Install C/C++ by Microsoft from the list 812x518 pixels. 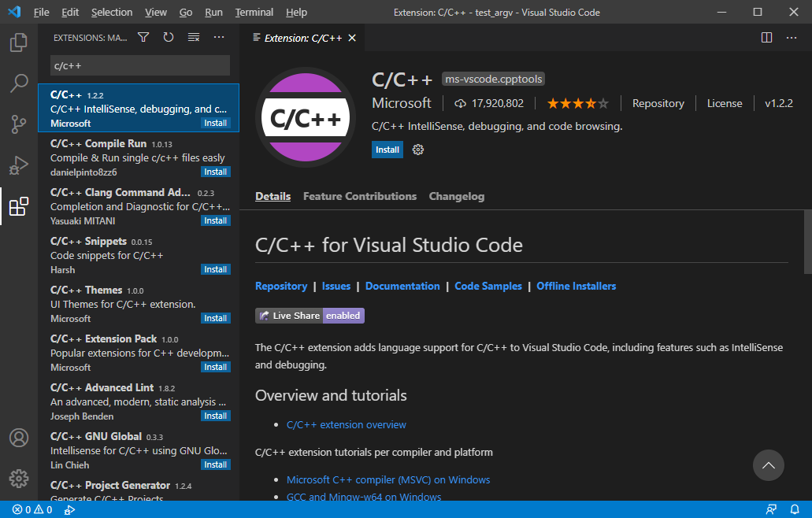click(x=216, y=123)
